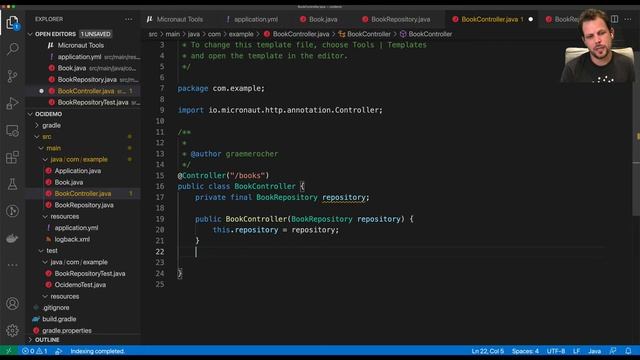
Task: Click 'Indexing completed.' status message
Action: (x=97, y=351)
